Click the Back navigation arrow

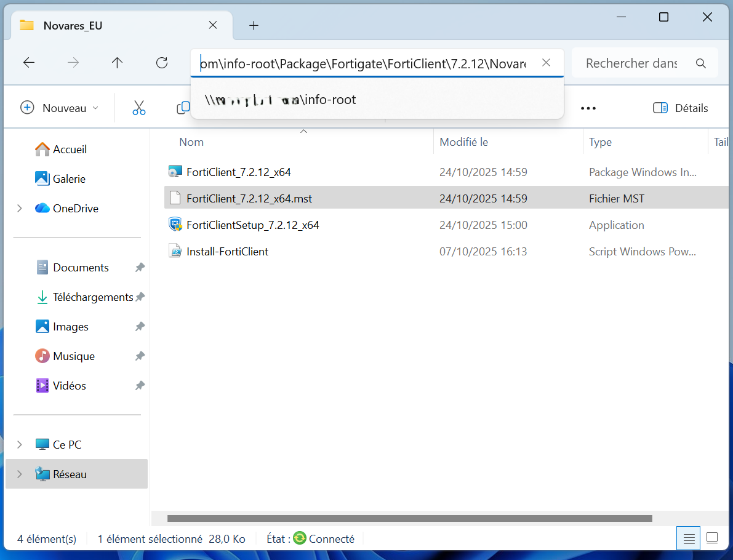(x=28, y=63)
